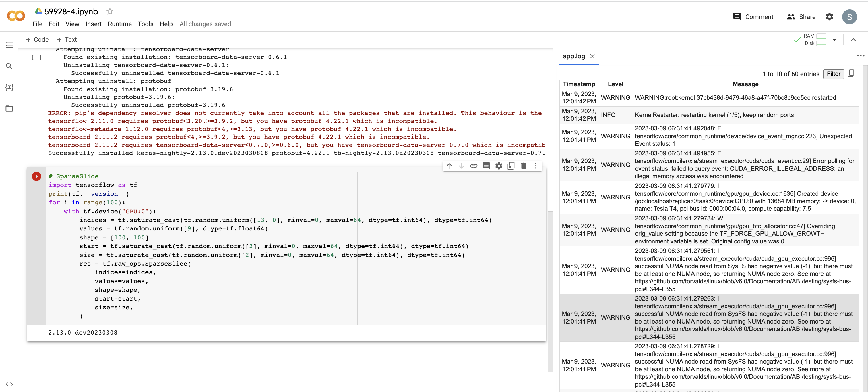Viewport: 868px width, 392px height.
Task: Browse files from the sidebar
Action: (x=9, y=108)
